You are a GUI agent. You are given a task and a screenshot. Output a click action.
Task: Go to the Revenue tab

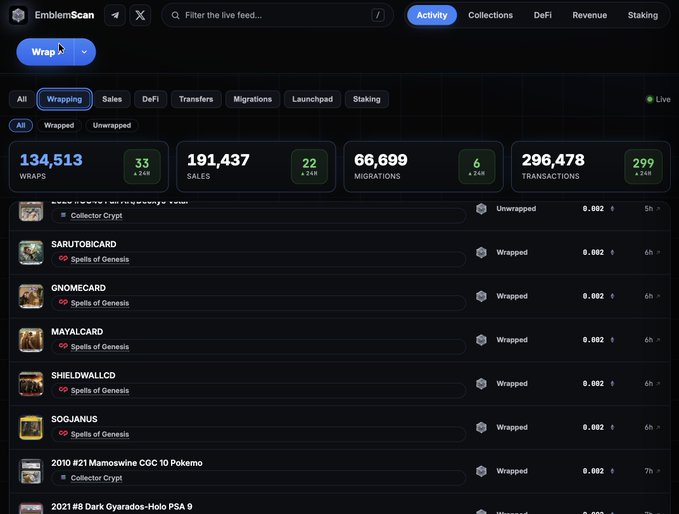click(589, 15)
